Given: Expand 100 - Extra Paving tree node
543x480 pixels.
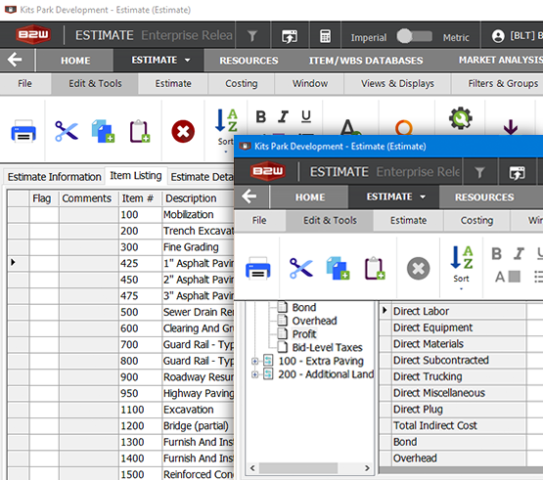Looking at the screenshot, I should click(255, 361).
